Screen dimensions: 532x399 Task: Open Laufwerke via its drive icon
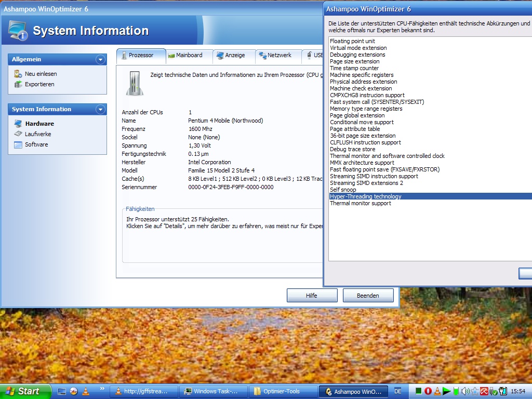click(x=18, y=134)
